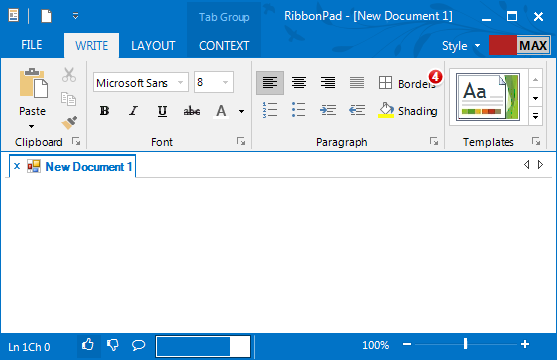Viewport: 557px width, 360px height.
Task: Open Clipboard group dialog launcher
Action: (76, 141)
